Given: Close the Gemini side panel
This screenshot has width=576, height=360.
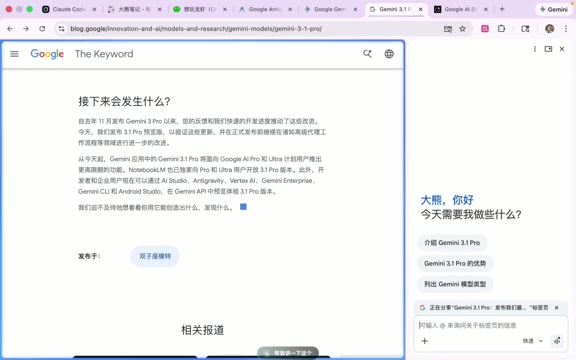Looking at the screenshot, I should tap(562, 49).
